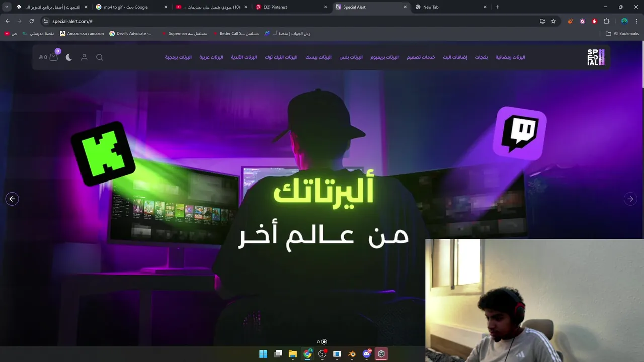Open Better Call S... bookmark
Screen dimensions: 644x362
[236, 34]
